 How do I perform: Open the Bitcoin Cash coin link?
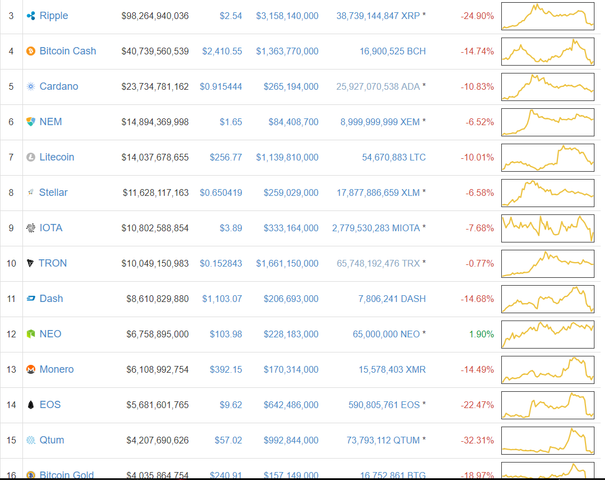(x=68, y=51)
